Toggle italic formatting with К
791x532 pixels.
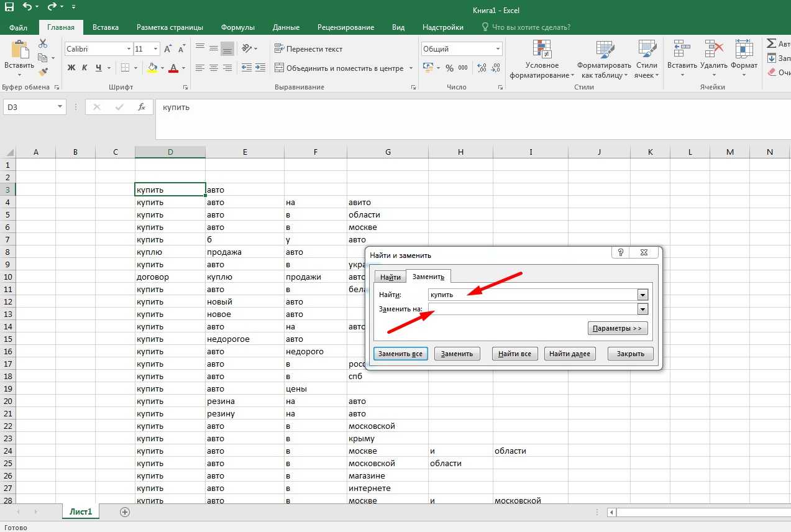coord(85,68)
